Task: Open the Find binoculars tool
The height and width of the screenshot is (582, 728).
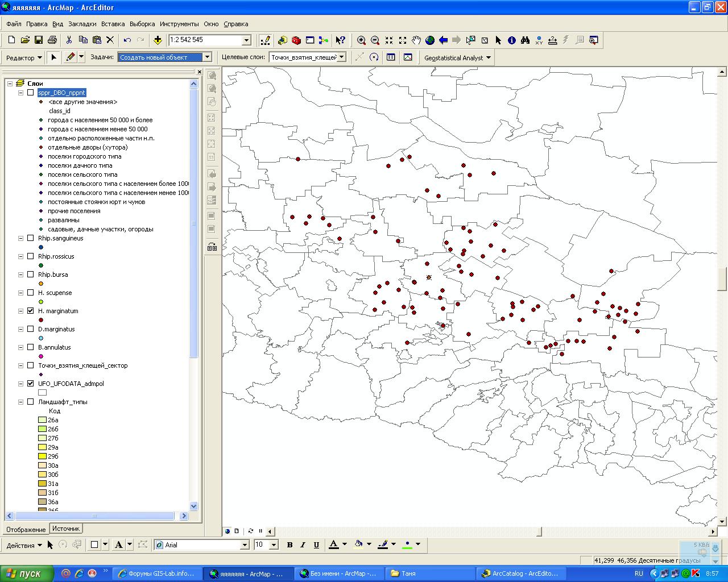Action: pyautogui.click(x=525, y=40)
